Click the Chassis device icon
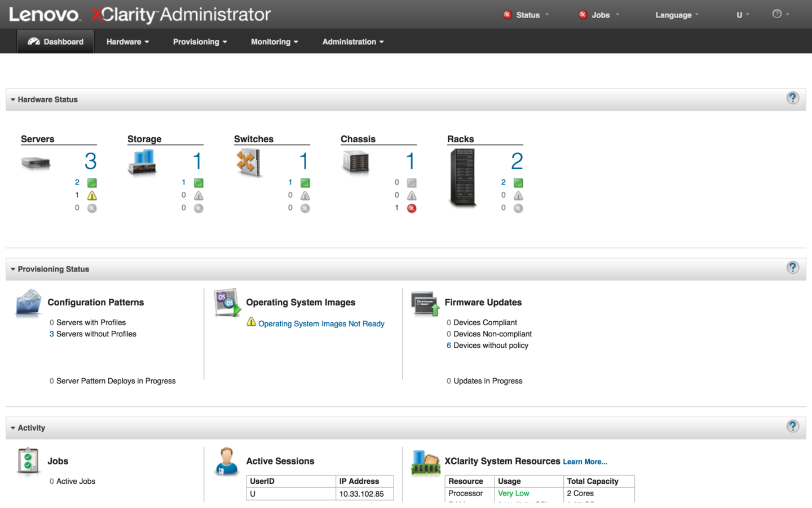Viewport: 812px width, 508px height. (355, 163)
